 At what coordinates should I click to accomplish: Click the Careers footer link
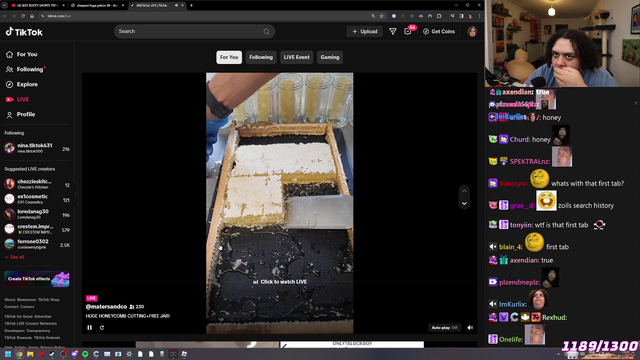[27, 307]
